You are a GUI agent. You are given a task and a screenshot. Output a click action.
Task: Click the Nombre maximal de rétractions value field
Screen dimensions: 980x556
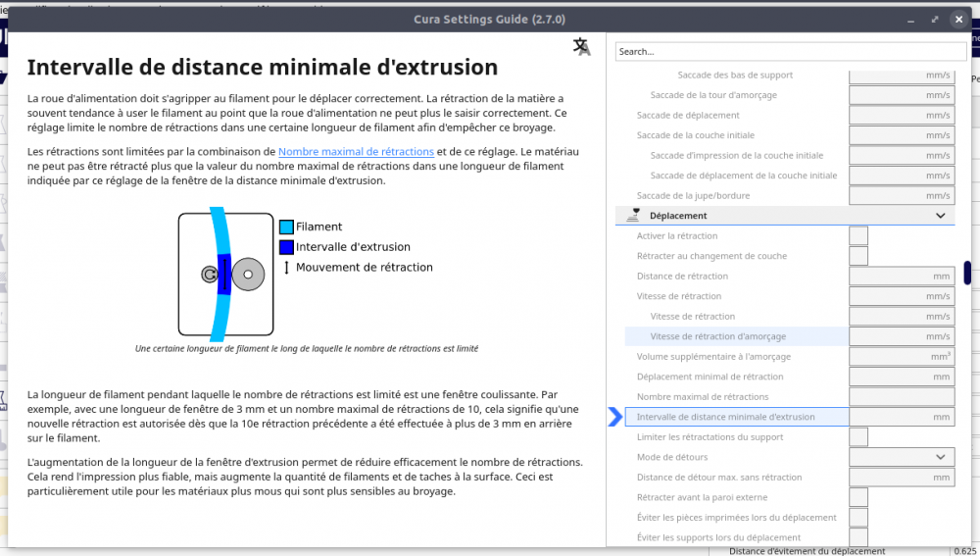coord(902,396)
